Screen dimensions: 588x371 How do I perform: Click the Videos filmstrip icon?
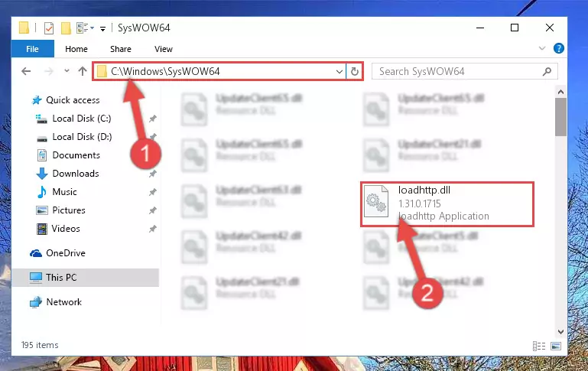41,229
